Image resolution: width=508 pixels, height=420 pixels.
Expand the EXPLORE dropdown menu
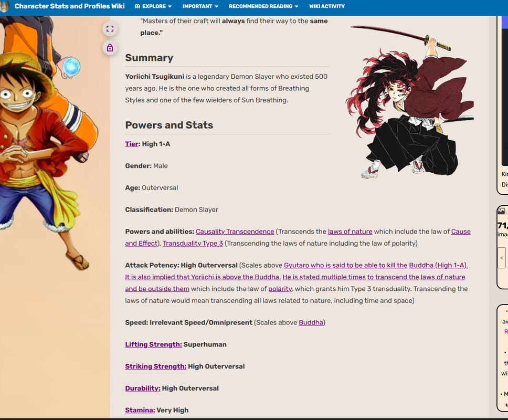[x=153, y=6]
